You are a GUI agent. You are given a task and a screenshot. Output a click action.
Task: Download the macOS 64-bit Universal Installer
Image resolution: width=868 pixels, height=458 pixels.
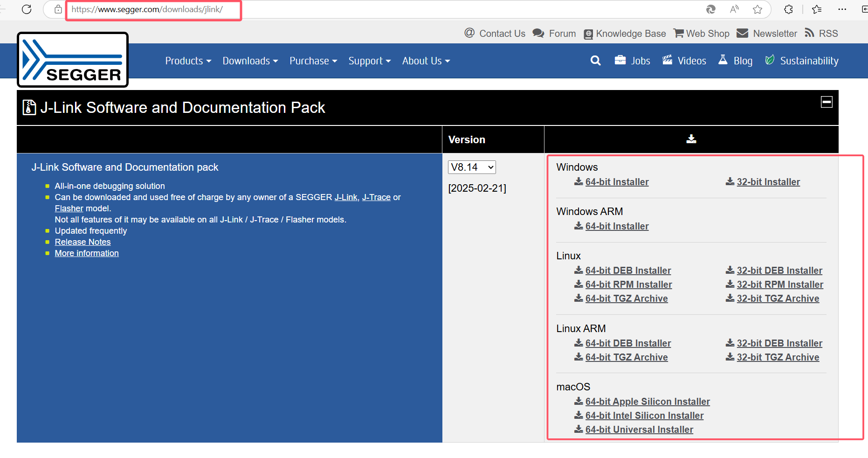[x=639, y=430]
